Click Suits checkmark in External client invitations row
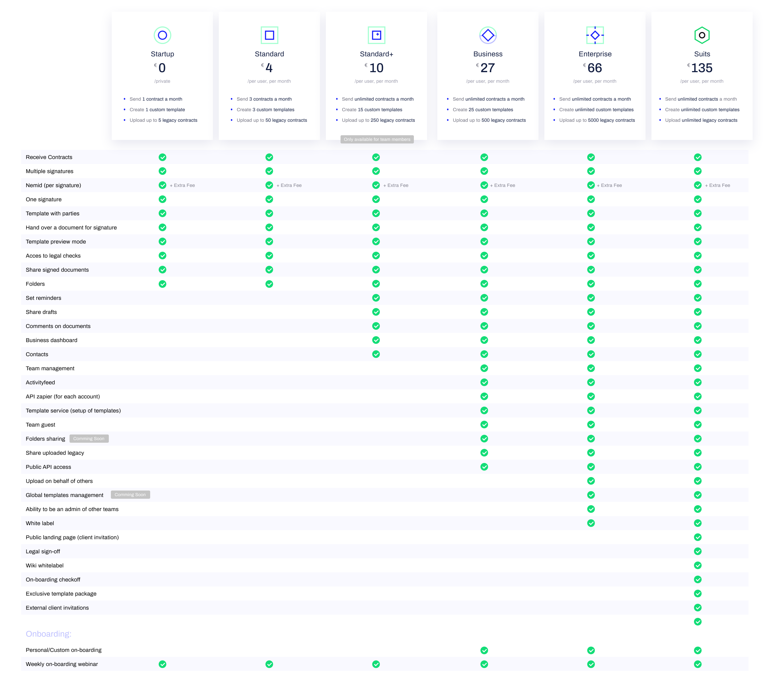This screenshot has height=700, width=772. click(x=698, y=608)
